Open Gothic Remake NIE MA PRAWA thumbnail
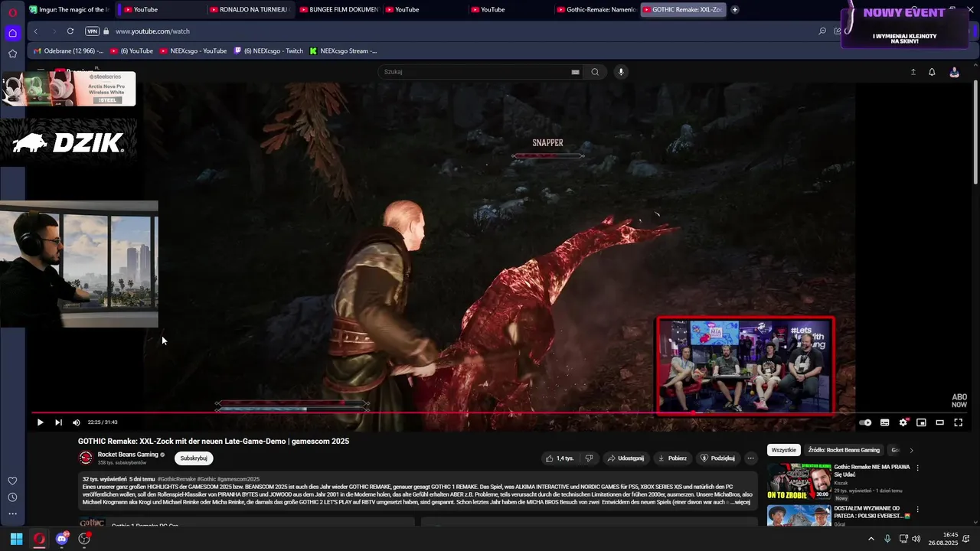This screenshot has width=980, height=551. 799,481
